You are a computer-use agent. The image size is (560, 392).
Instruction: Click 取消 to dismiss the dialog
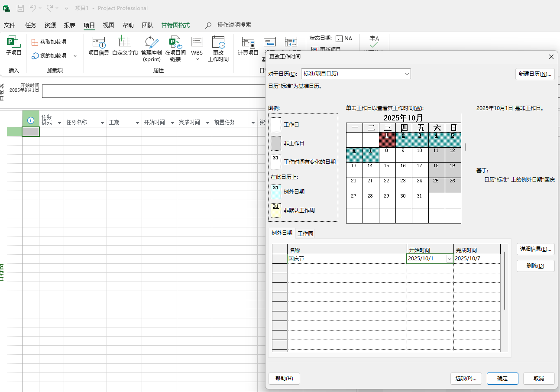539,379
